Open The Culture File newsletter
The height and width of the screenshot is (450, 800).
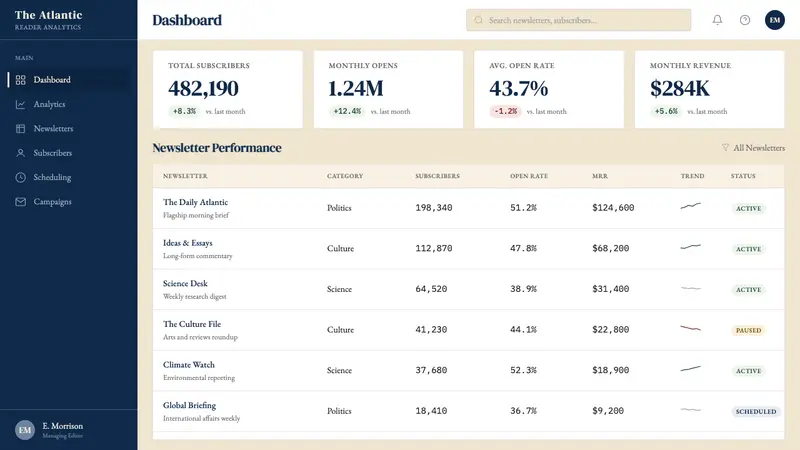pyautogui.click(x=192, y=324)
